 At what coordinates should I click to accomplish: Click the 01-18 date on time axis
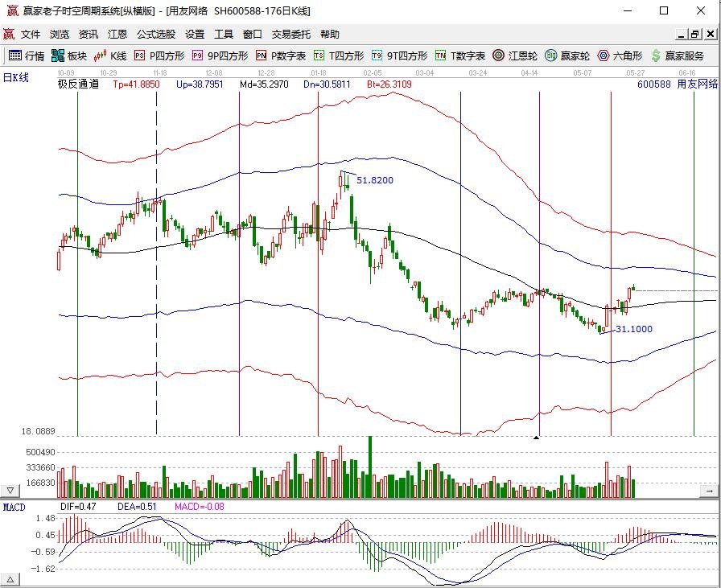pos(318,73)
